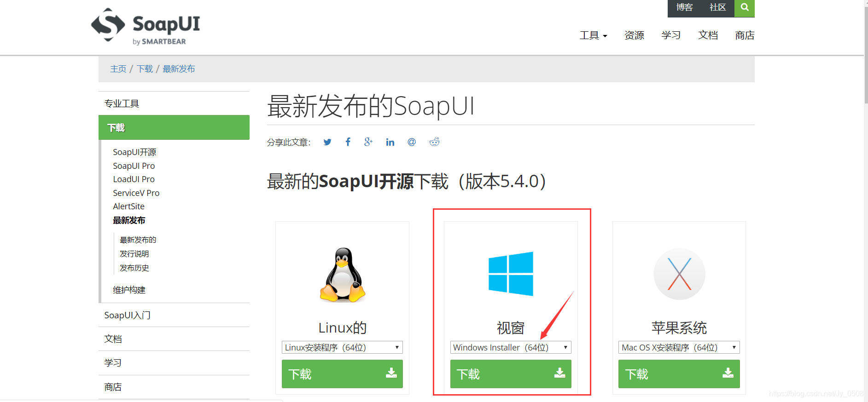Open SoapUI Pro in sidebar

click(134, 166)
